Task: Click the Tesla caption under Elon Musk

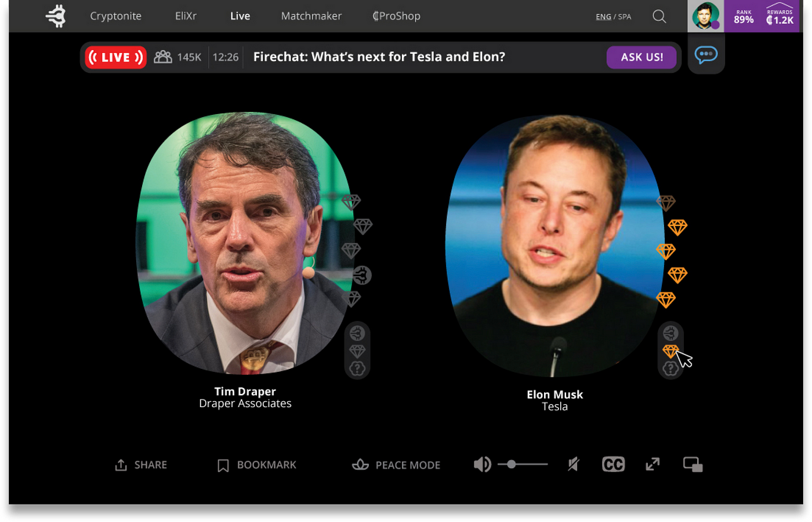Action: (555, 407)
